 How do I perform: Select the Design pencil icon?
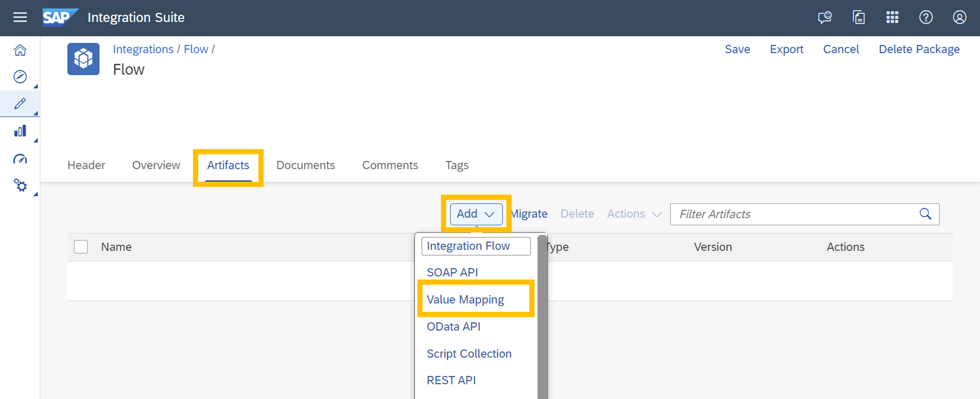[x=20, y=104]
